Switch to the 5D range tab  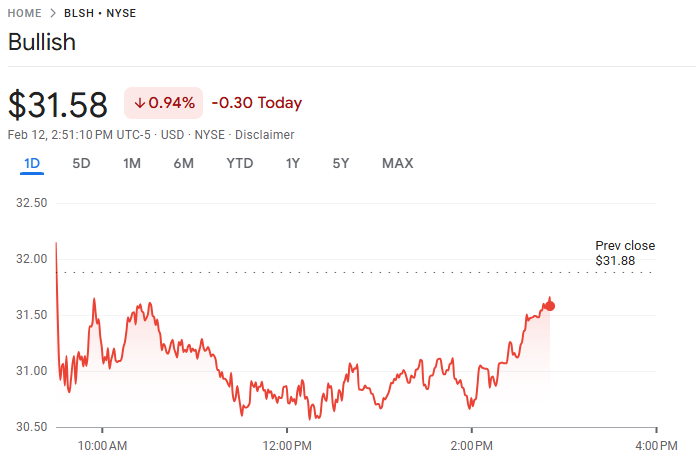(x=82, y=163)
